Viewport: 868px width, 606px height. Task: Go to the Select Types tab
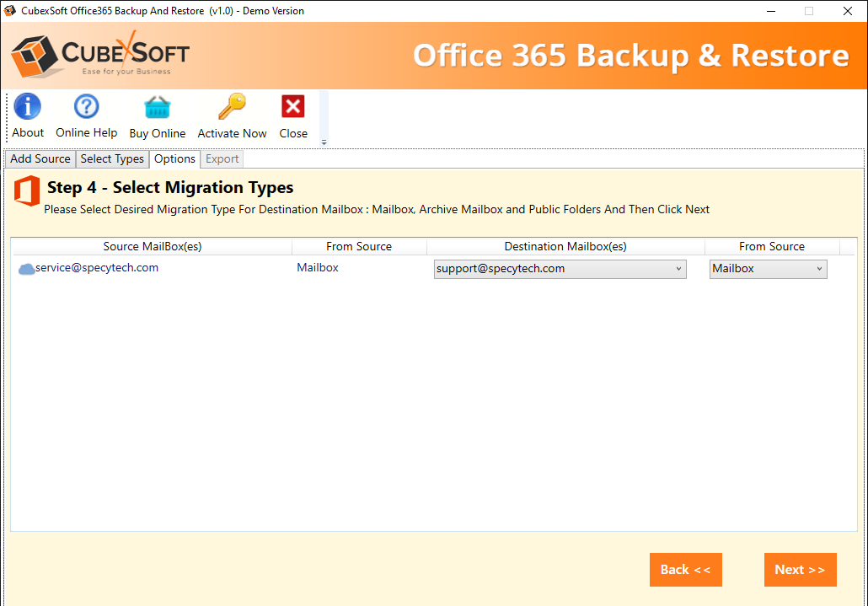coord(112,159)
